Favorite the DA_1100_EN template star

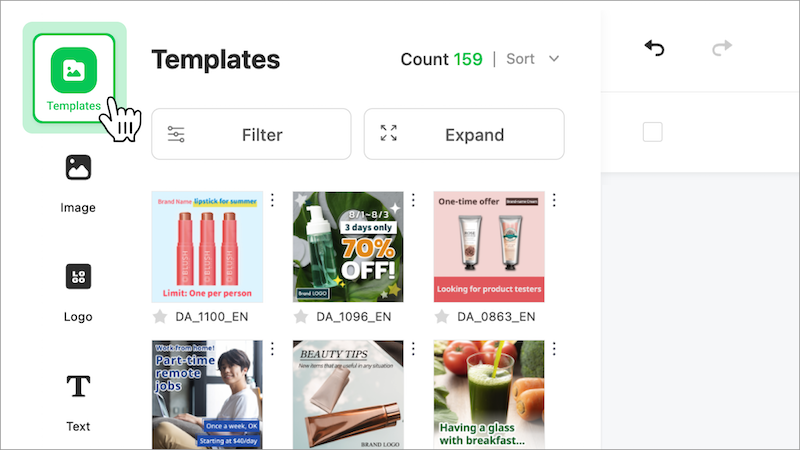coord(159,317)
